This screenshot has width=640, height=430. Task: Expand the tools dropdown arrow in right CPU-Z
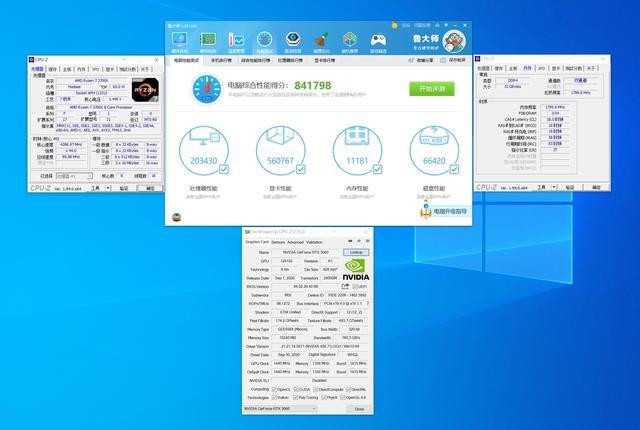[554, 187]
